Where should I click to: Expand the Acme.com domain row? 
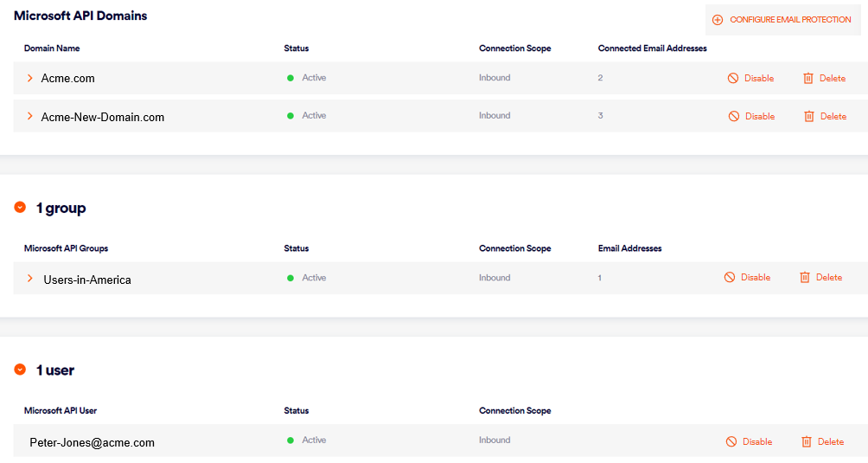tap(30, 78)
